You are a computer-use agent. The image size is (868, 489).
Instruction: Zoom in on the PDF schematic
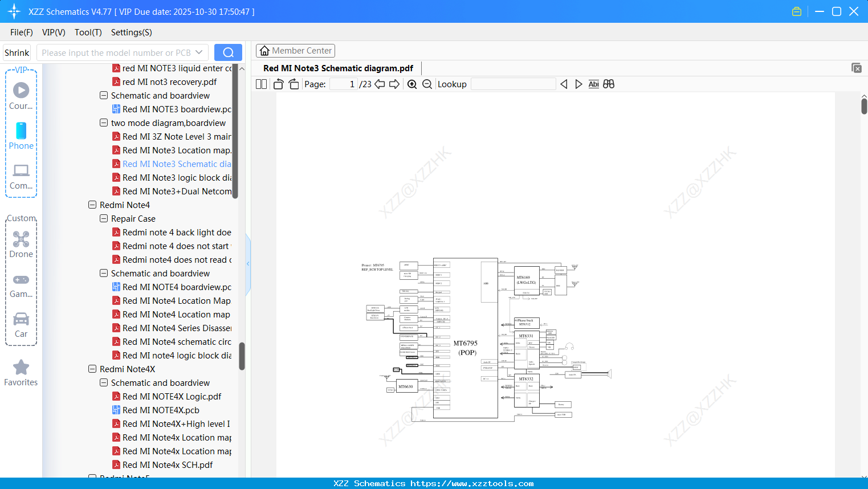(x=411, y=84)
